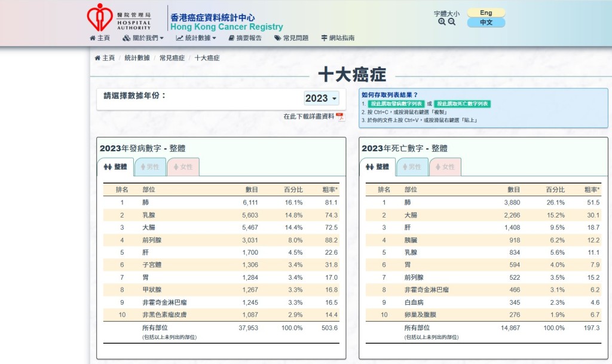Image resolution: width=612 pixels, height=364 pixels.
Task: Toggle the 整體 tab on the death table
Action: click(377, 167)
